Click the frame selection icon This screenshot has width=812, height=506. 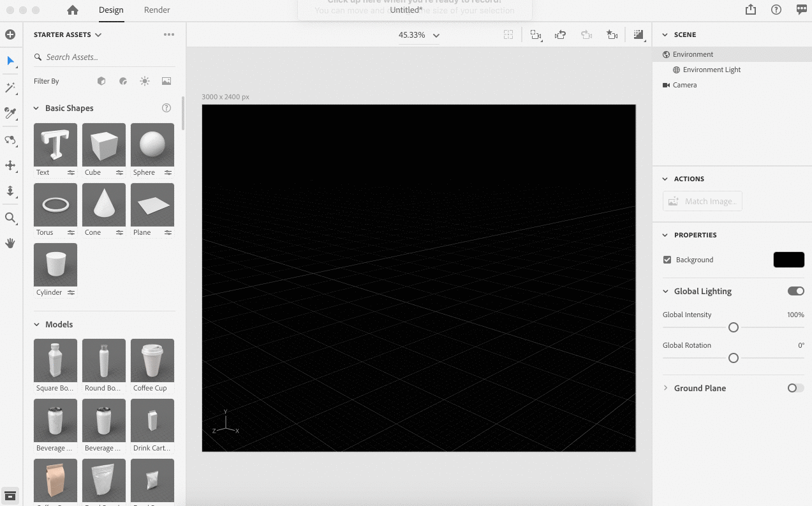(508, 35)
